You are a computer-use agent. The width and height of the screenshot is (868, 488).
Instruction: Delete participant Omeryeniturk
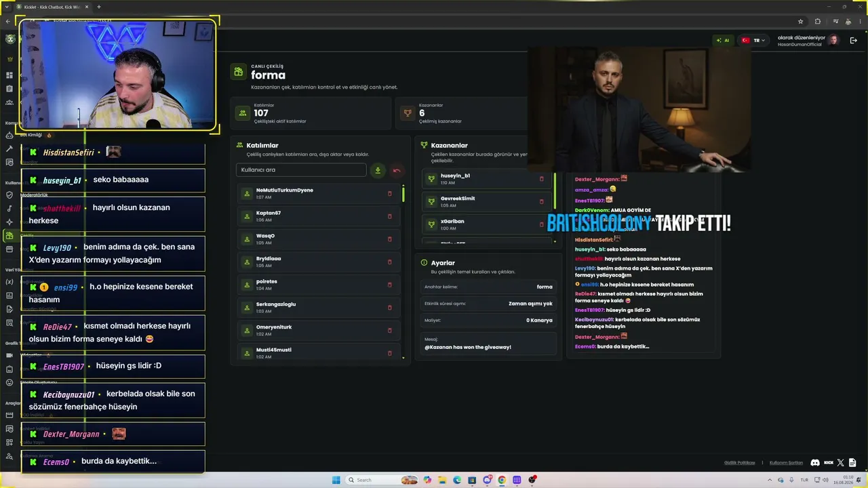tap(389, 330)
